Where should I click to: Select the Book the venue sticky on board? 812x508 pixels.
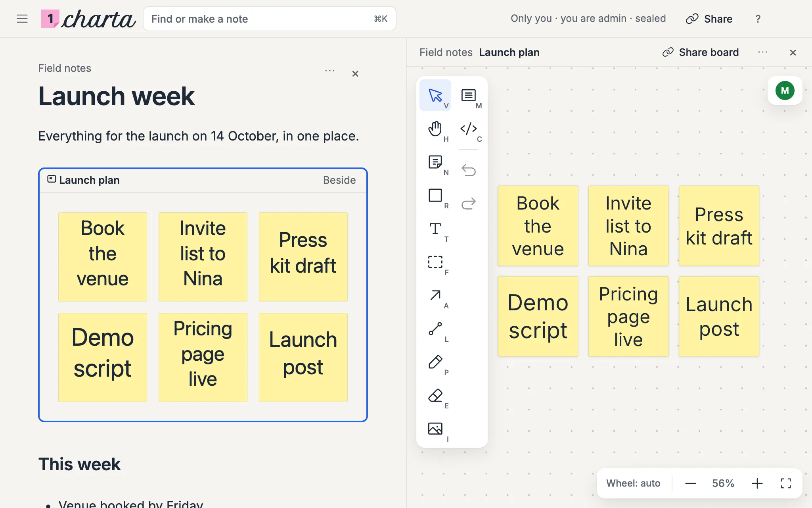[x=538, y=226]
